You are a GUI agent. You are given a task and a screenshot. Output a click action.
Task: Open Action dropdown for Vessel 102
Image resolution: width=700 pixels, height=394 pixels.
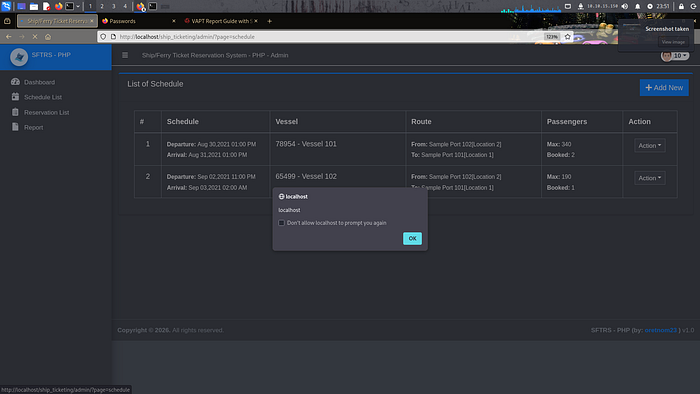click(x=650, y=178)
